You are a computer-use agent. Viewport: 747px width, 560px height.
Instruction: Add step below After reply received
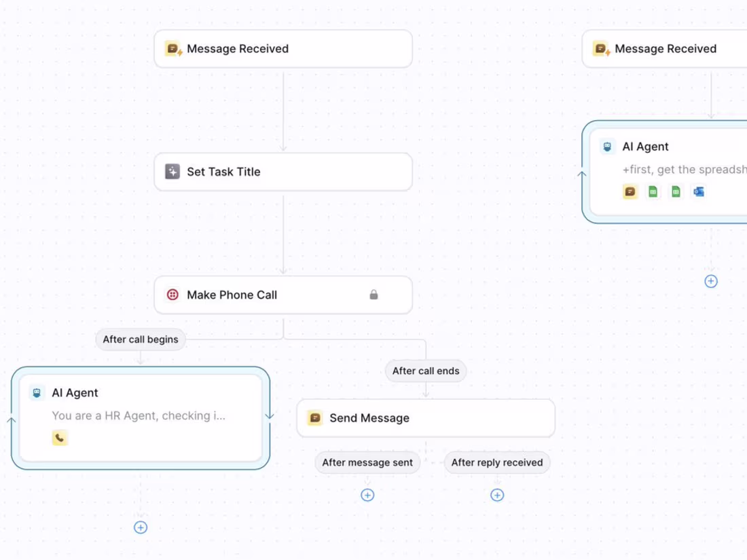click(x=497, y=496)
